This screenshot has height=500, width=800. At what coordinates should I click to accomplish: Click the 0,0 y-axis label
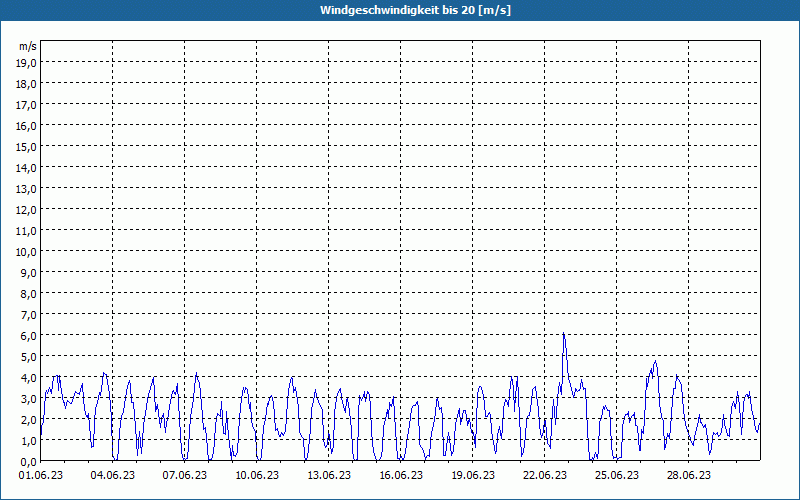tap(27, 461)
